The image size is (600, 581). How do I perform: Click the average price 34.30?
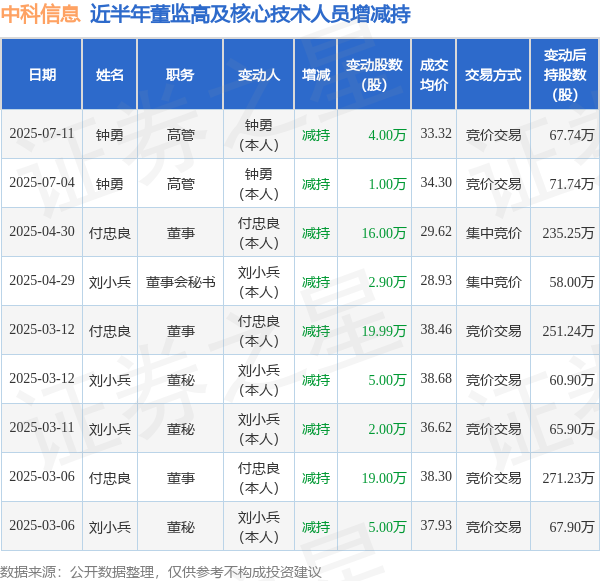[436, 183]
